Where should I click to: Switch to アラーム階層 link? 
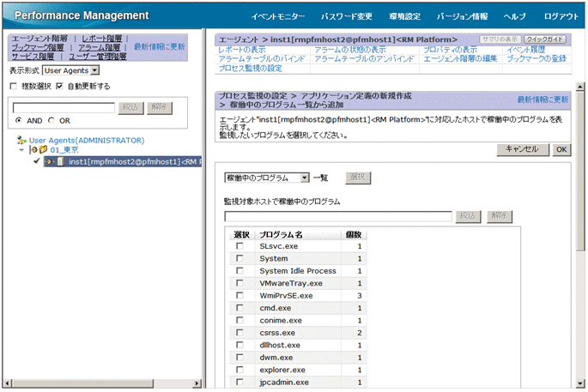click(99, 47)
